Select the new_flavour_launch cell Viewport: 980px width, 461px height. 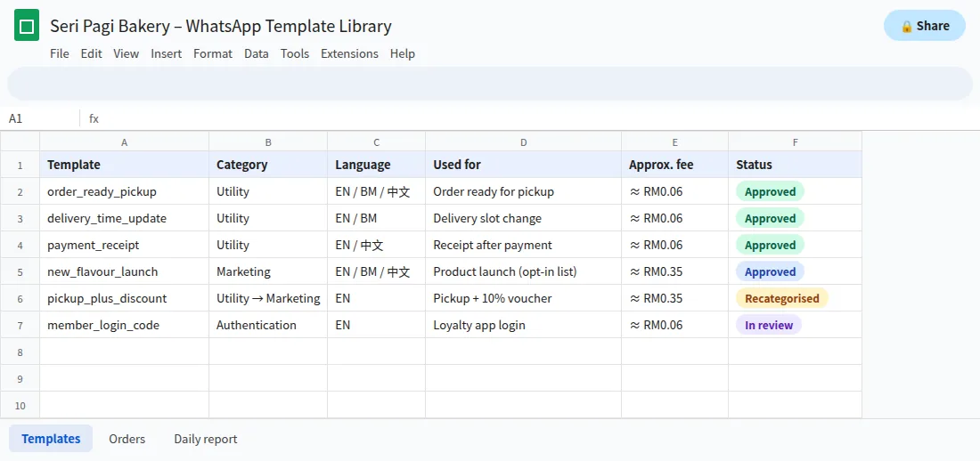(125, 271)
